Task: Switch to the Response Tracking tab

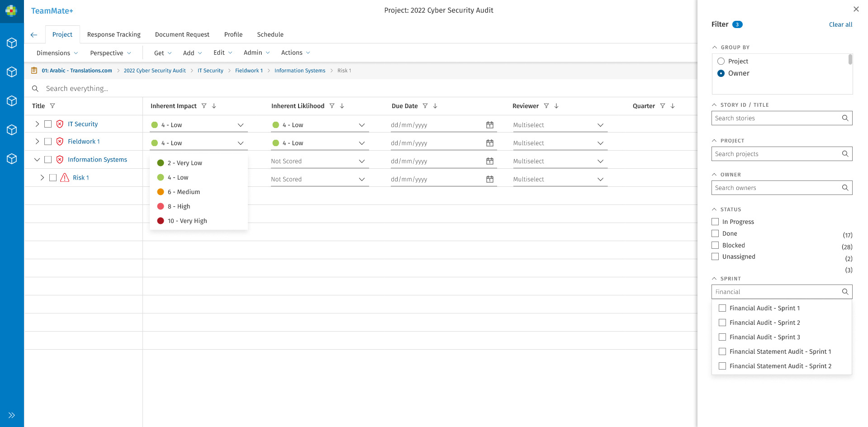Action: pos(114,34)
